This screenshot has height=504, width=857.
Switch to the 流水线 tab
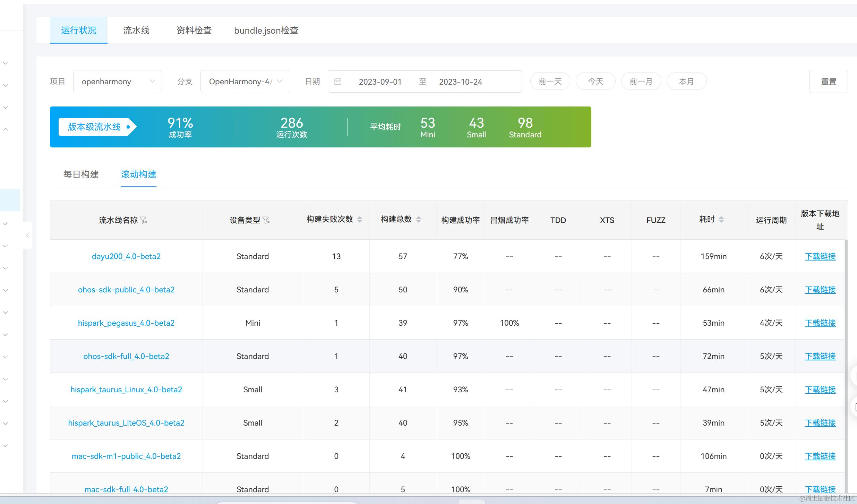point(136,31)
